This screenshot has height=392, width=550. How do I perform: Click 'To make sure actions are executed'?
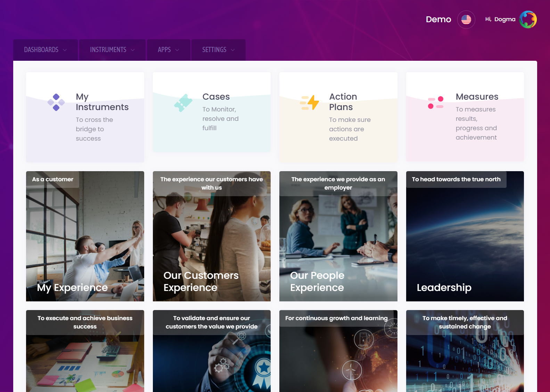(x=350, y=129)
